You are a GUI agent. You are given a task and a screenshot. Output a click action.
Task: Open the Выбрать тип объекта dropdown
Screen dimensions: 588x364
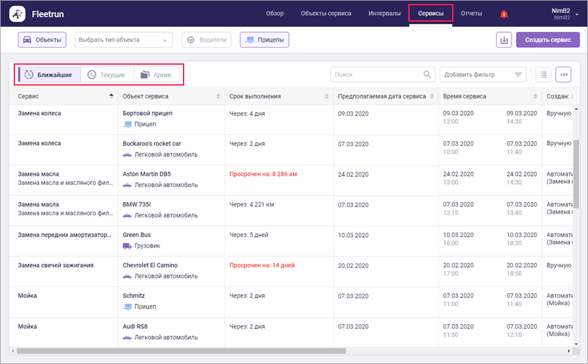coord(123,40)
